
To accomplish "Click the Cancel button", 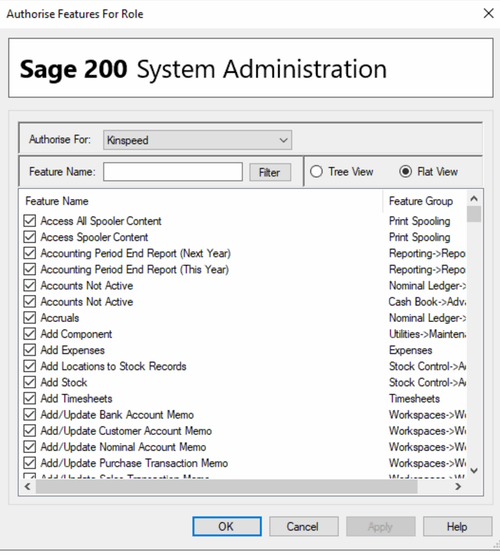I will [x=304, y=526].
